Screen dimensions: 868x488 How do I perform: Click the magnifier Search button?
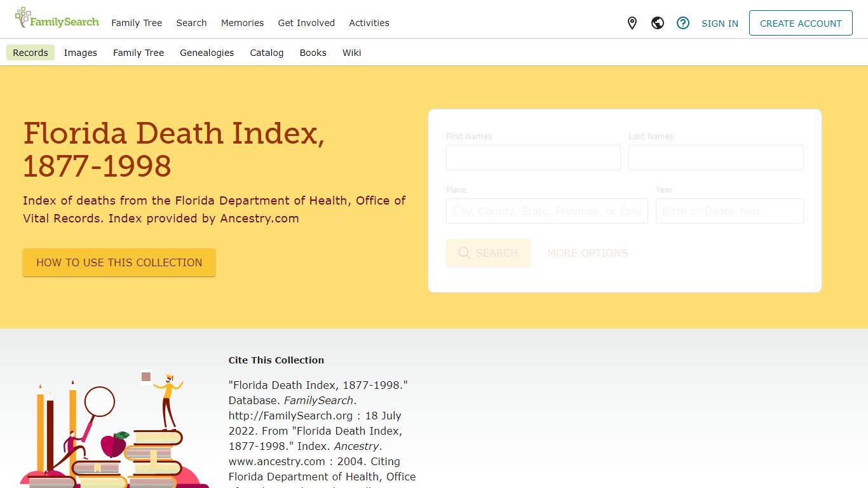click(x=489, y=253)
